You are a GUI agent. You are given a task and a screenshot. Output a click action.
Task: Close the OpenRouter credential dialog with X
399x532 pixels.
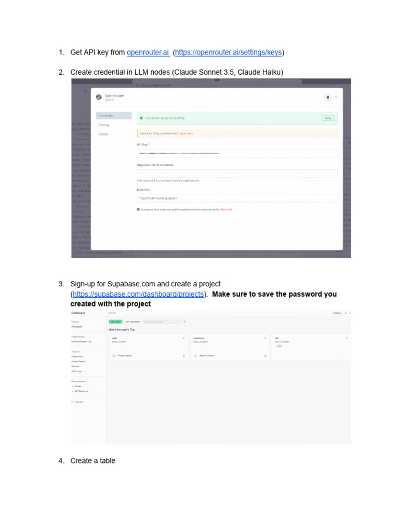[x=336, y=97]
